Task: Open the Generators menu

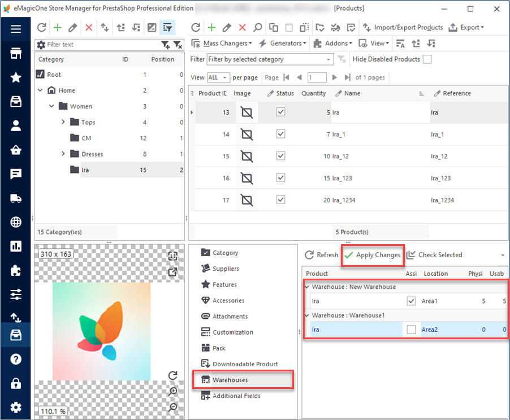Action: pyautogui.click(x=283, y=43)
